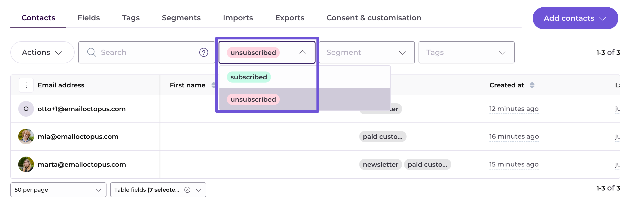Image resolution: width=644 pixels, height=214 pixels.
Task: Open the column options three-dot menu
Action: (26, 85)
